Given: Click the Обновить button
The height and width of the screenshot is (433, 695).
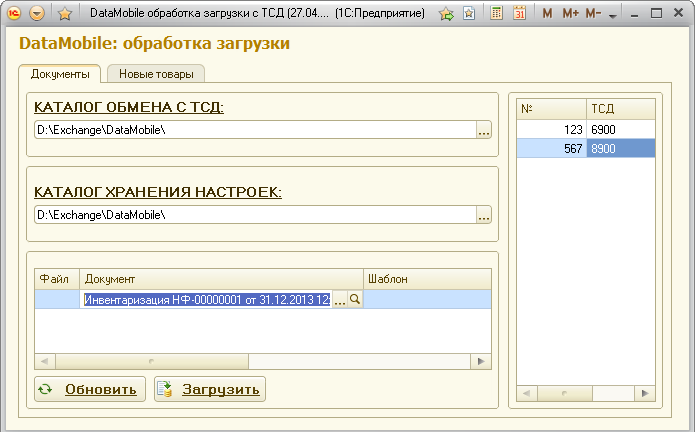Looking at the screenshot, I should 90,389.
